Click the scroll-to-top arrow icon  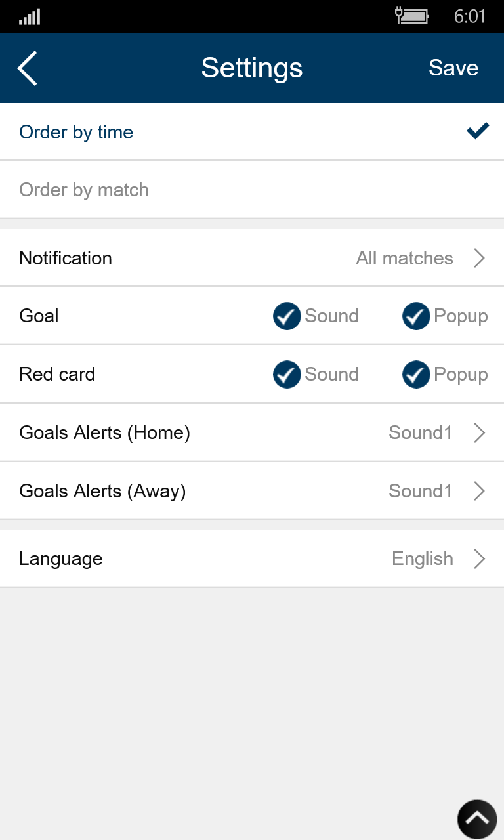click(x=476, y=818)
